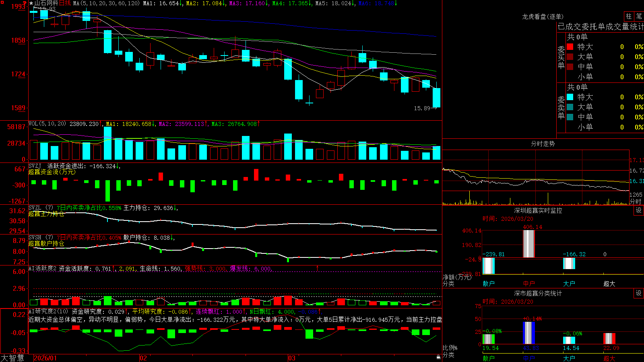Click the stock name 山石网科

pyautogui.click(x=46, y=3)
